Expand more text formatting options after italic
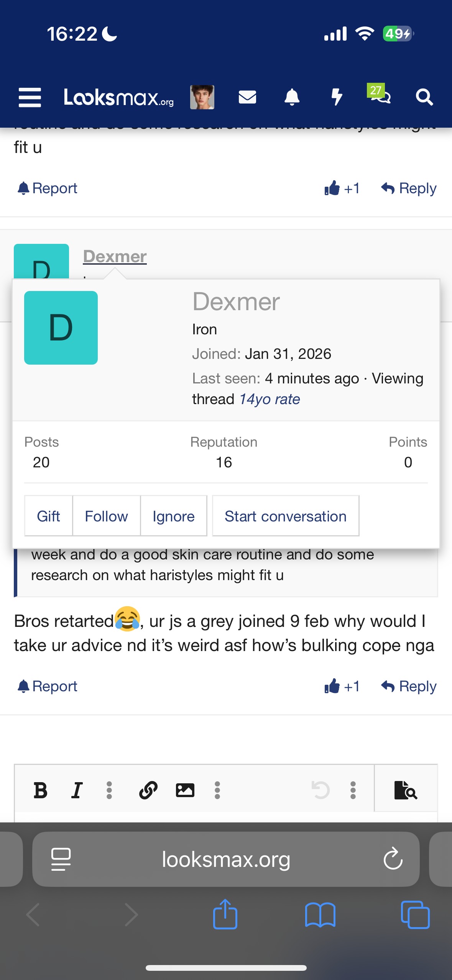Screen dimensions: 452x980 pos(109,790)
